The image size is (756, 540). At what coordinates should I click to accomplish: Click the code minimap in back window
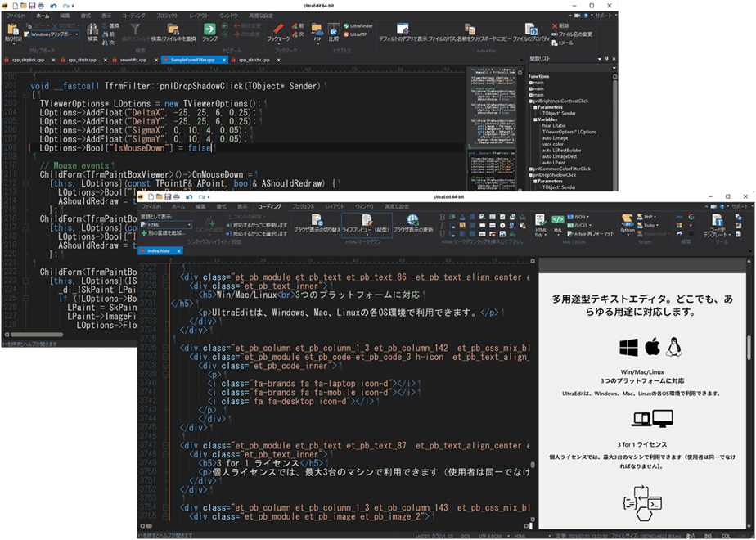tap(491, 128)
